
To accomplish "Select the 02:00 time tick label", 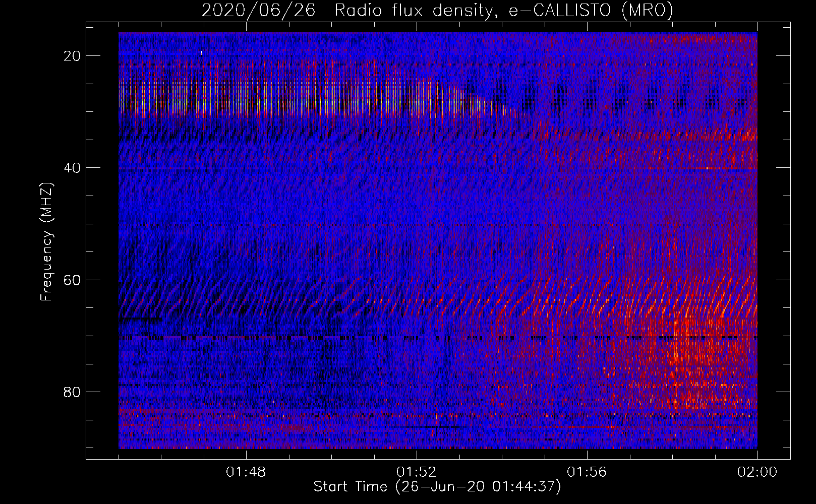I will click(x=757, y=472).
